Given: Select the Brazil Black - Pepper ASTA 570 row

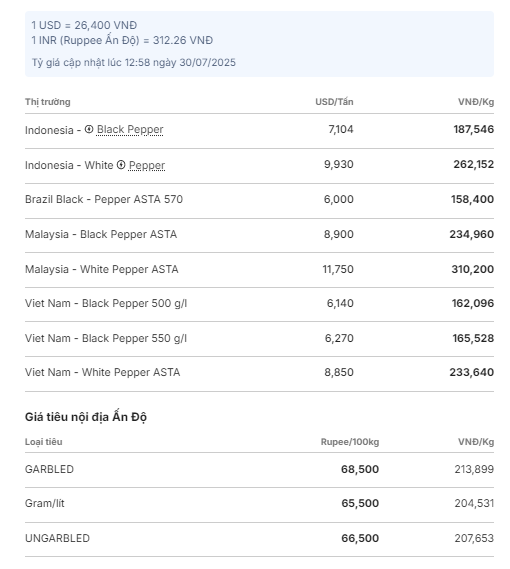Looking at the screenshot, I should click(x=259, y=200).
